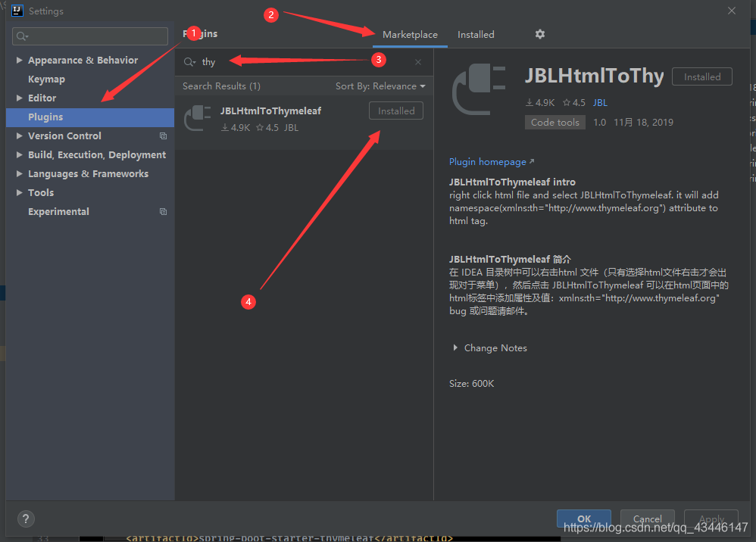Select Editor in settings tree

(x=42, y=98)
